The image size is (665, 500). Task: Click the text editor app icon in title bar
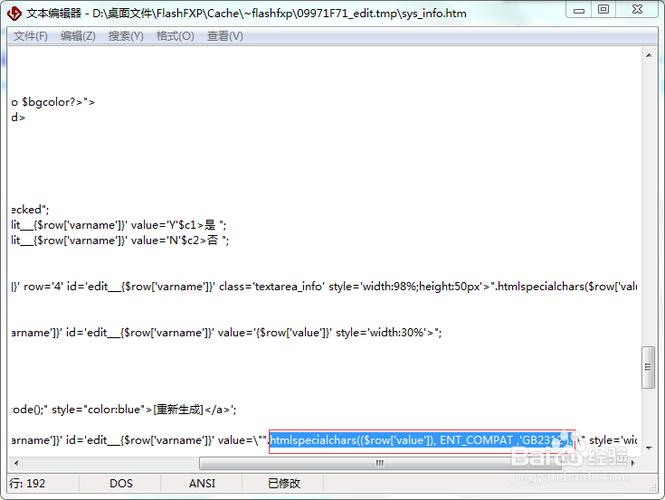[14, 13]
